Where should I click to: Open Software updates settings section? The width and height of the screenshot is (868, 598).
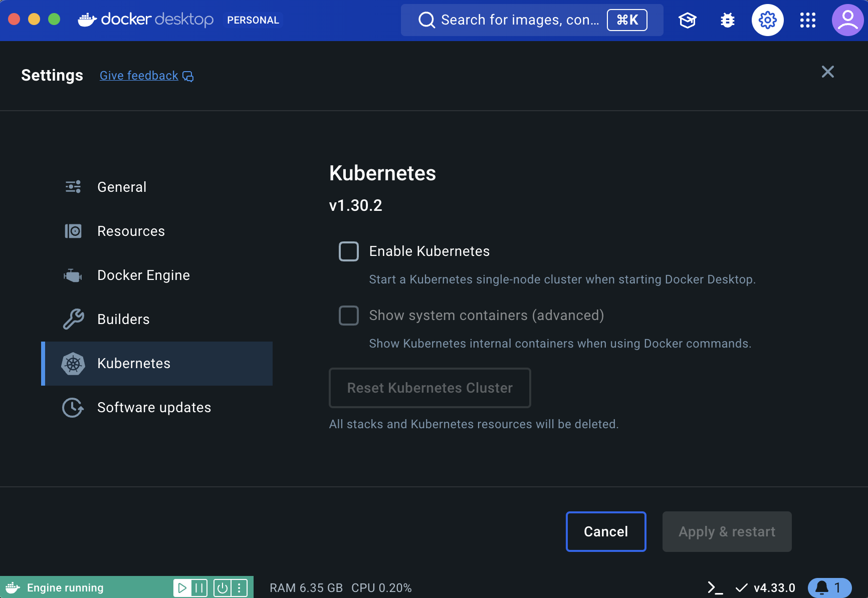(x=157, y=408)
